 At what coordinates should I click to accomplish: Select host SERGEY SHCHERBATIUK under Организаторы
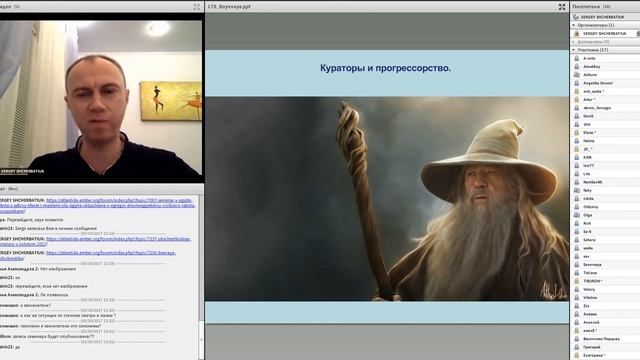[605, 33]
